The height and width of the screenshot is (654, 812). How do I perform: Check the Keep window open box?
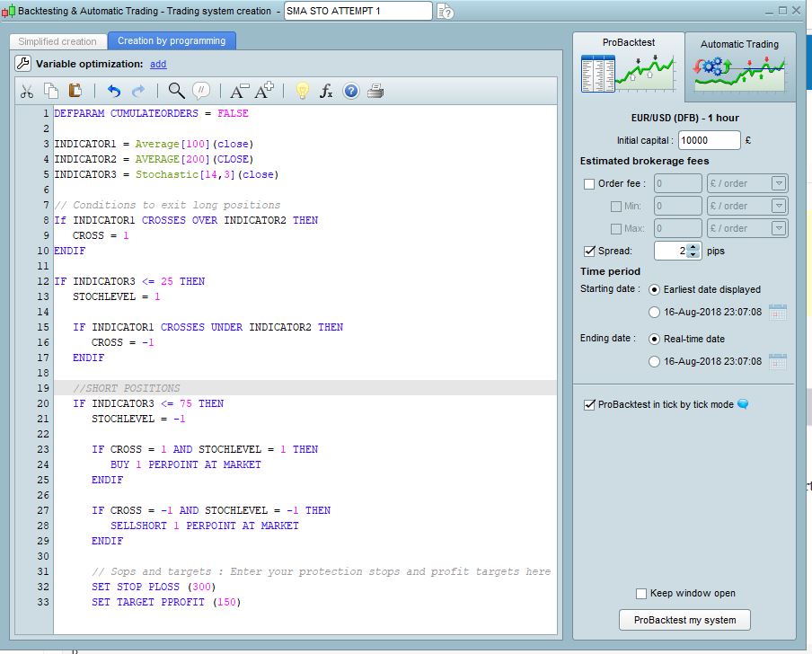pyautogui.click(x=641, y=594)
